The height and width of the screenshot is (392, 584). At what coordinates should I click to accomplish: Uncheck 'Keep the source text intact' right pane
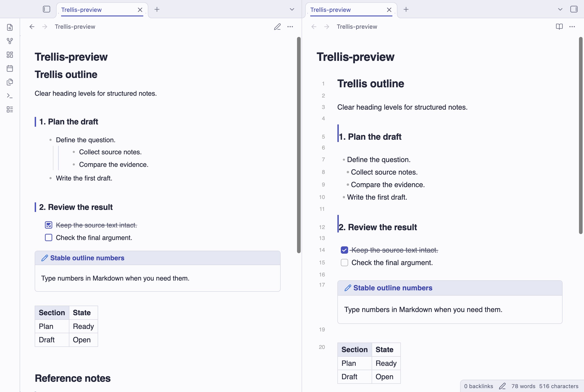[344, 250]
